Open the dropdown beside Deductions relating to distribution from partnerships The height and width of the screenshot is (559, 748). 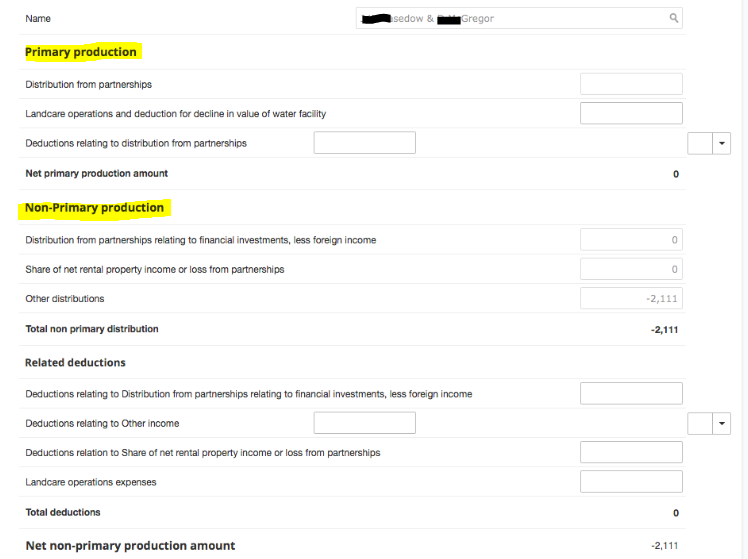tap(721, 143)
